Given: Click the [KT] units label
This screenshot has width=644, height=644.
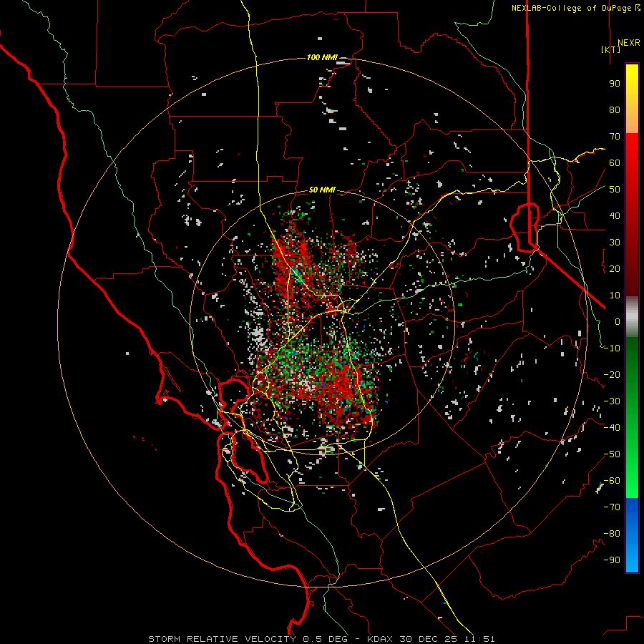Looking at the screenshot, I should pyautogui.click(x=610, y=49).
